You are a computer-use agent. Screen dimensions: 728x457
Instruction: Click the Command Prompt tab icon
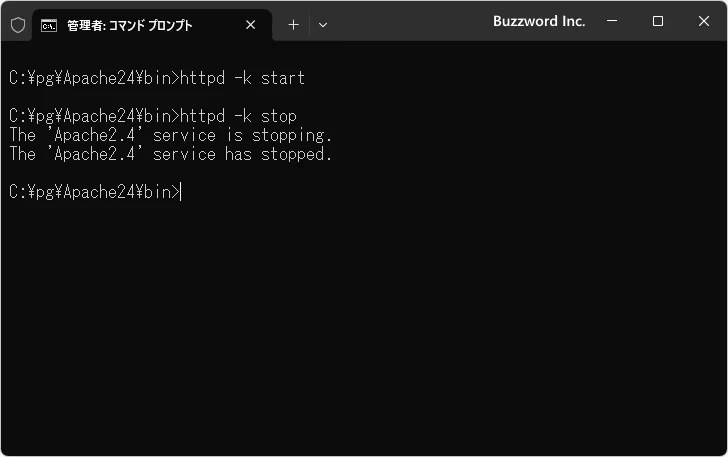[49, 24]
